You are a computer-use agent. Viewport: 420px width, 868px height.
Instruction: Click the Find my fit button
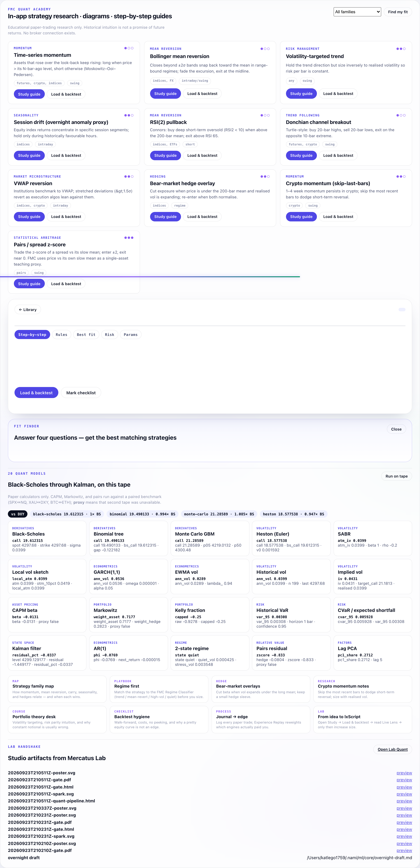(x=397, y=12)
